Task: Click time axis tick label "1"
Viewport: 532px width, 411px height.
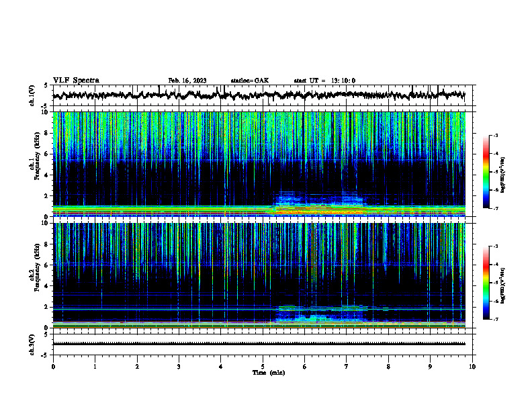Action: pos(95,367)
